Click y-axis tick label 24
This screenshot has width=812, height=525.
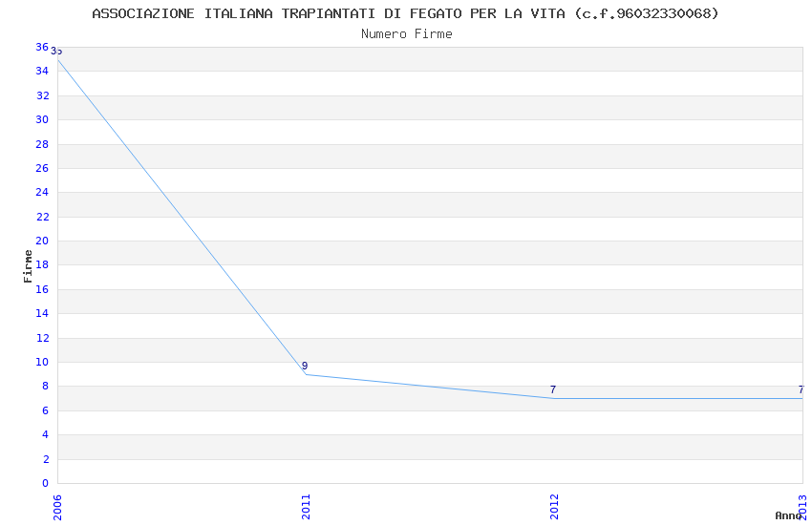[42, 192]
